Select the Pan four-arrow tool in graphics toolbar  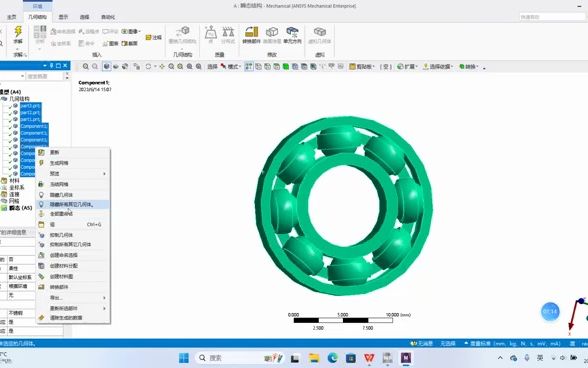click(162, 66)
